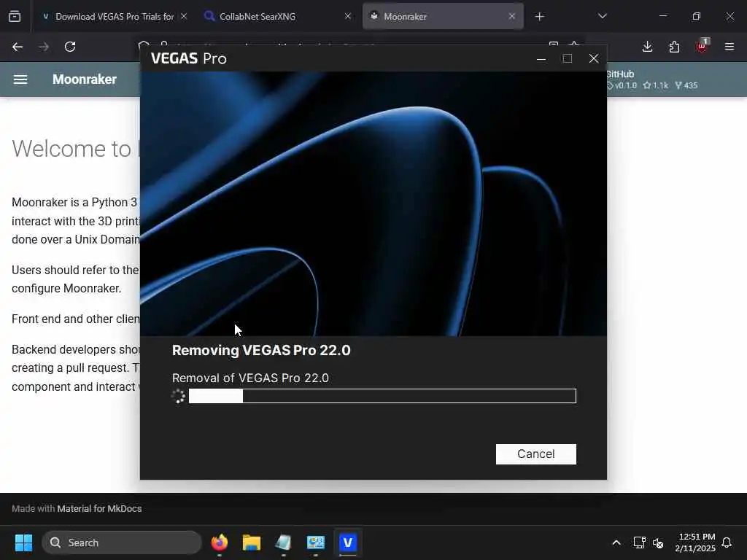The image size is (747, 560).
Task: Go back to the previous page
Action: pos(18,47)
